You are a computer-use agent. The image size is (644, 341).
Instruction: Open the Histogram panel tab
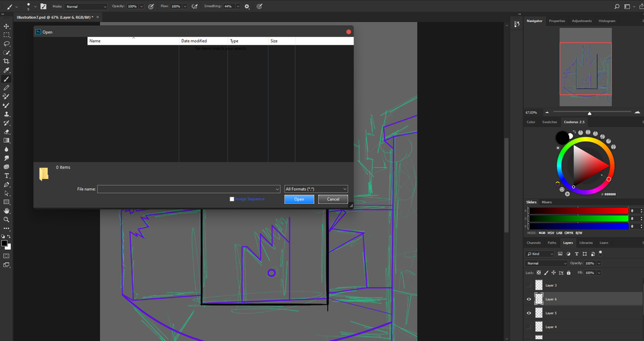pyautogui.click(x=607, y=21)
